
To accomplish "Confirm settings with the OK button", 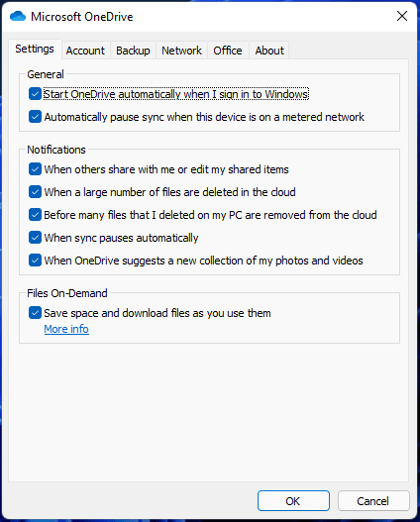I will [x=293, y=500].
